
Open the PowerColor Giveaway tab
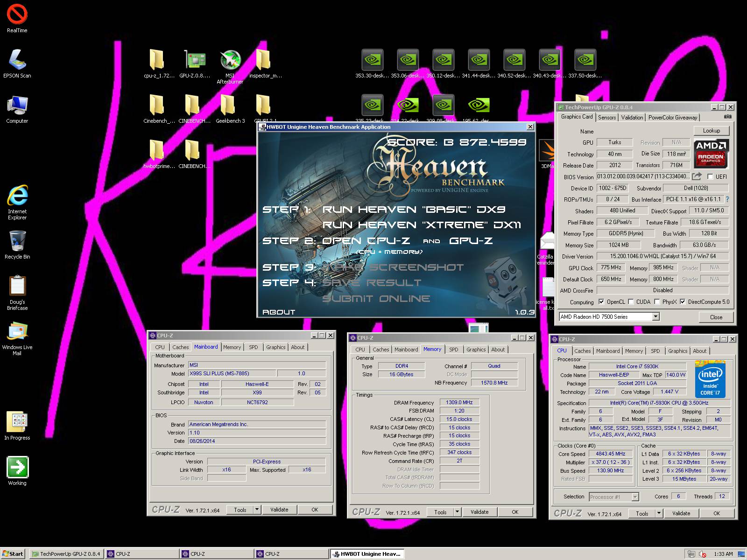coord(673,118)
